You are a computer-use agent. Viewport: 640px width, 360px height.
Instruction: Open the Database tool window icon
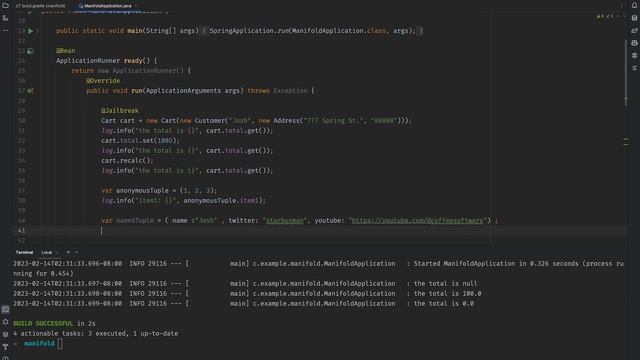click(634, 18)
